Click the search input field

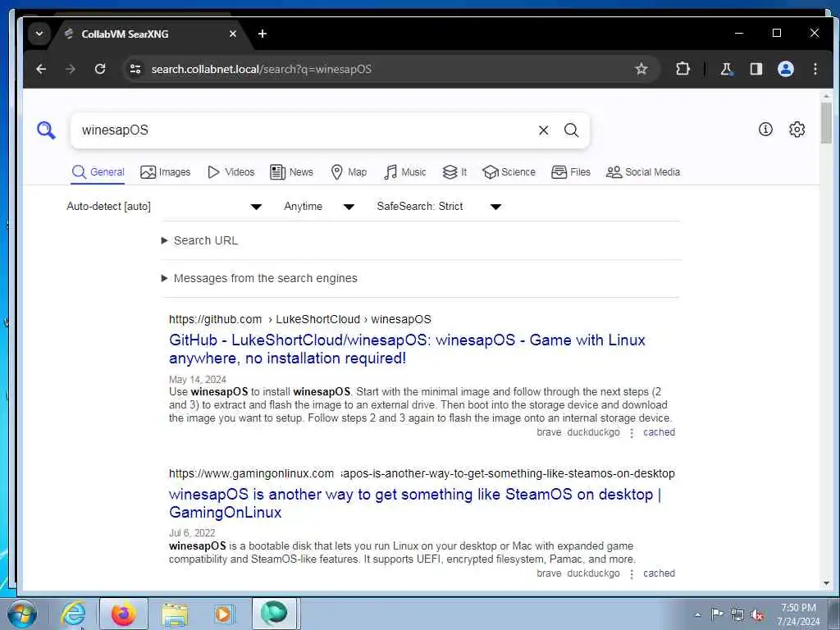305,130
